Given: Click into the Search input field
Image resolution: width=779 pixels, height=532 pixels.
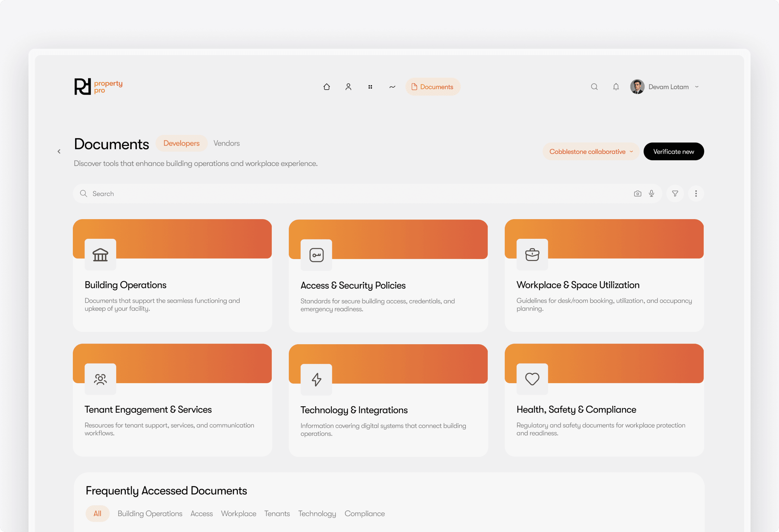Looking at the screenshot, I should pos(367,193).
